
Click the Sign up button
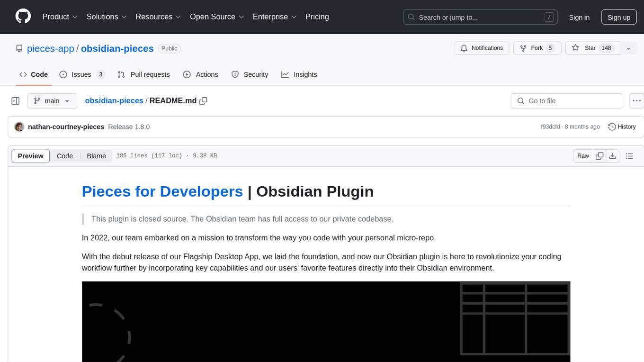[619, 17]
